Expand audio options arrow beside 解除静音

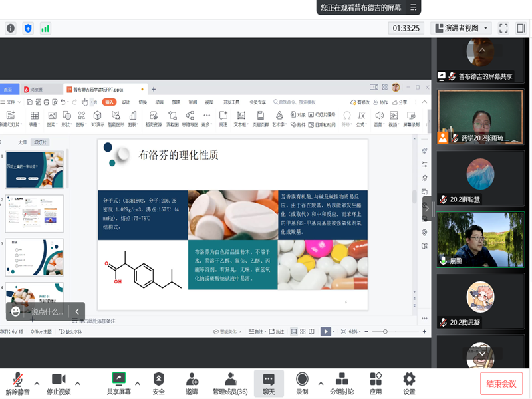tap(37, 383)
